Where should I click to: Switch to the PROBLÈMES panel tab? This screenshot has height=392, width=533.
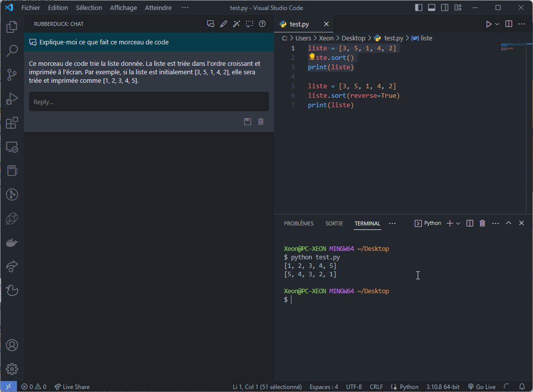click(299, 223)
